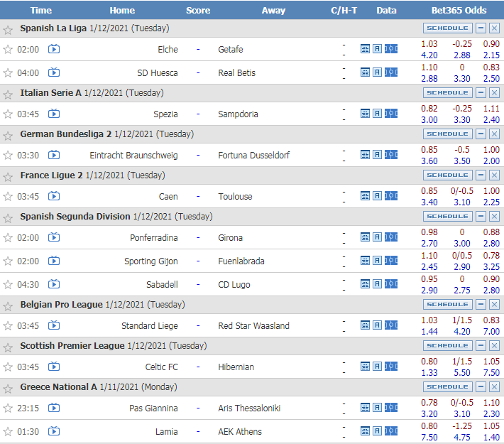
Task: Open odds comparison icon for Standard Liege match
Action: click(x=391, y=325)
